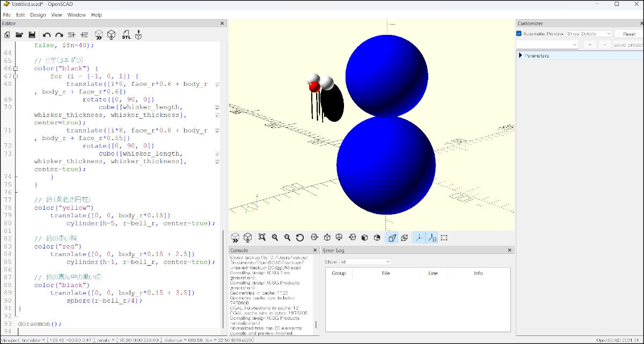
Task: Enable Perspective projection
Action: pos(392,237)
